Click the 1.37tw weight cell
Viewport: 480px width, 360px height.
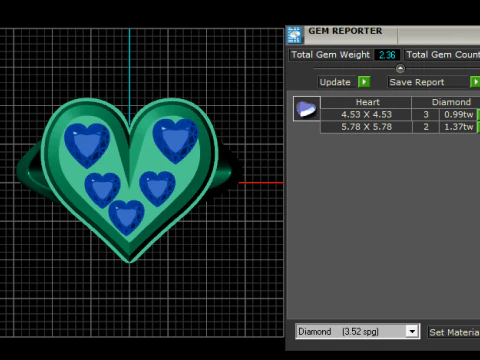458,127
